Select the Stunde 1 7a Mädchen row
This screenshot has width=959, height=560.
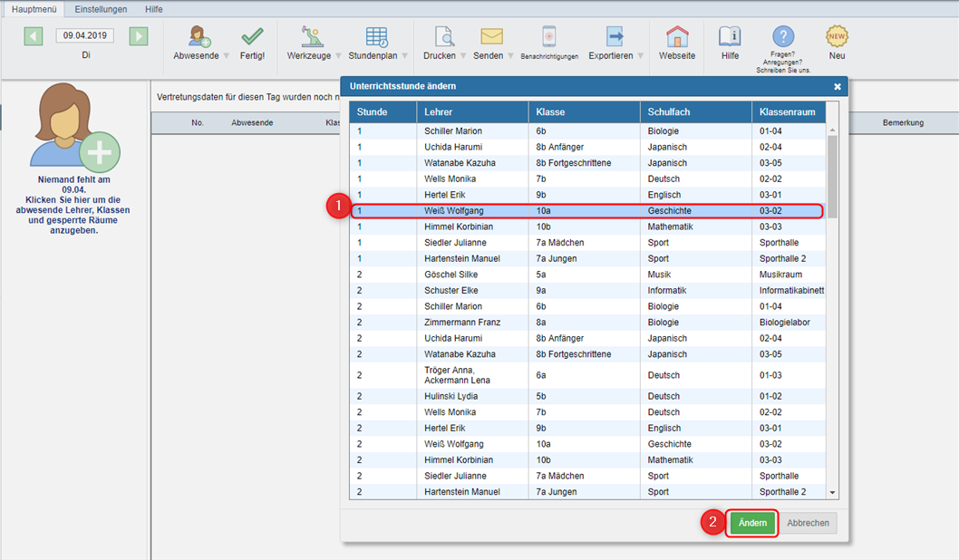(x=587, y=243)
